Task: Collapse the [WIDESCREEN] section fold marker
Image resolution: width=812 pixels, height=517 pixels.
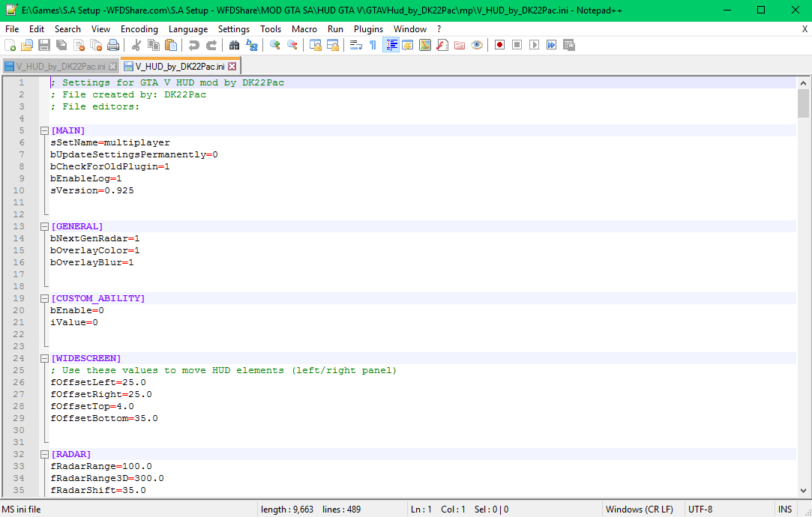Action: pyautogui.click(x=44, y=359)
